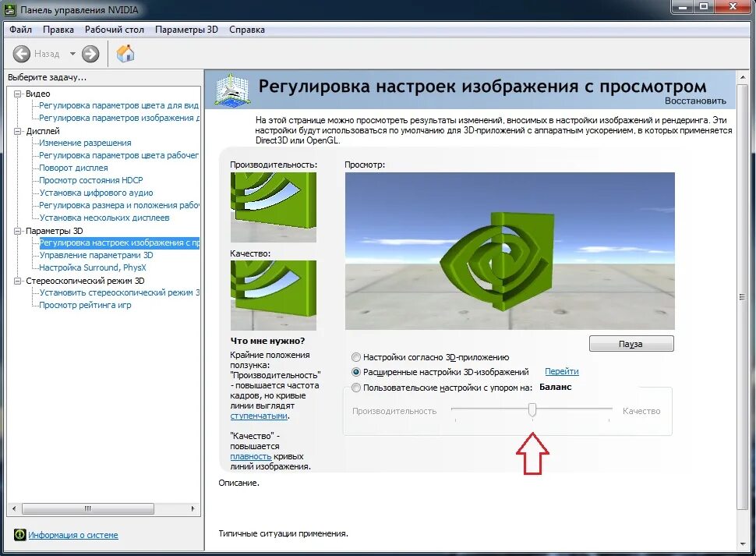This screenshot has width=756, height=556.
Task: Click the task tree scroll-right arrow
Action: 193,508
